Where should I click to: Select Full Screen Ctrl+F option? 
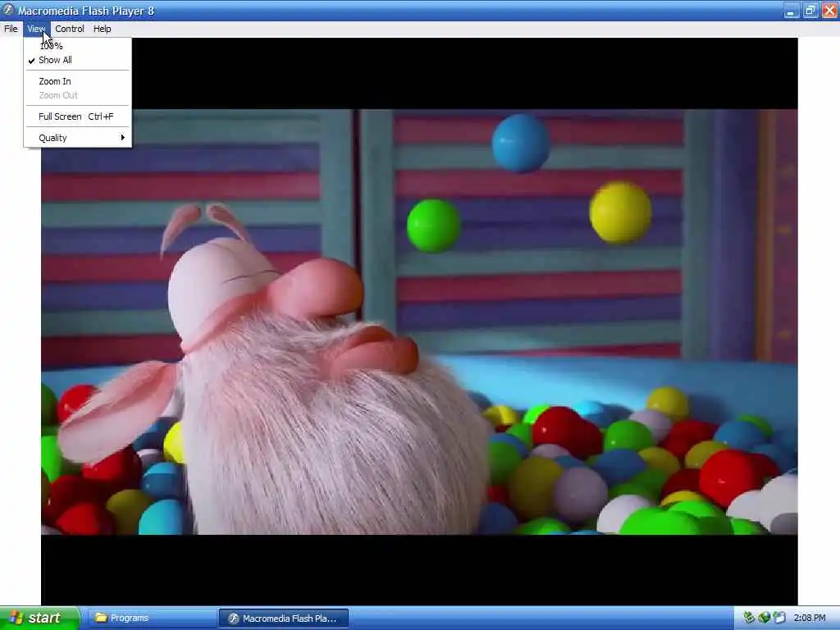point(78,116)
